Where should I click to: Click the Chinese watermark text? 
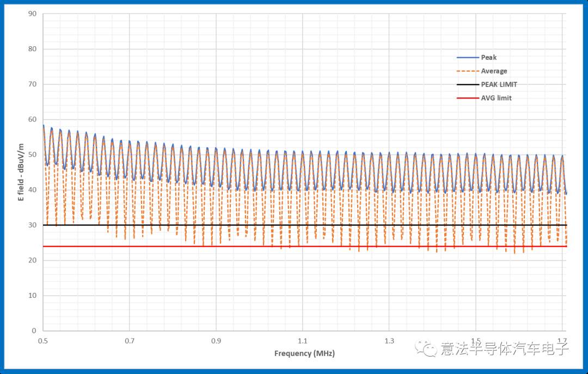pyautogui.click(x=504, y=348)
